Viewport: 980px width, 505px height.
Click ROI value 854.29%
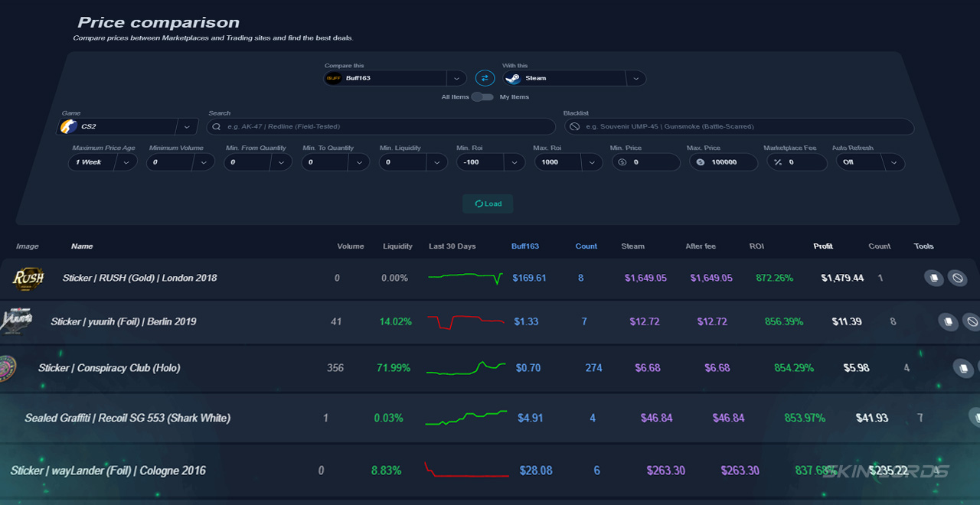(793, 368)
